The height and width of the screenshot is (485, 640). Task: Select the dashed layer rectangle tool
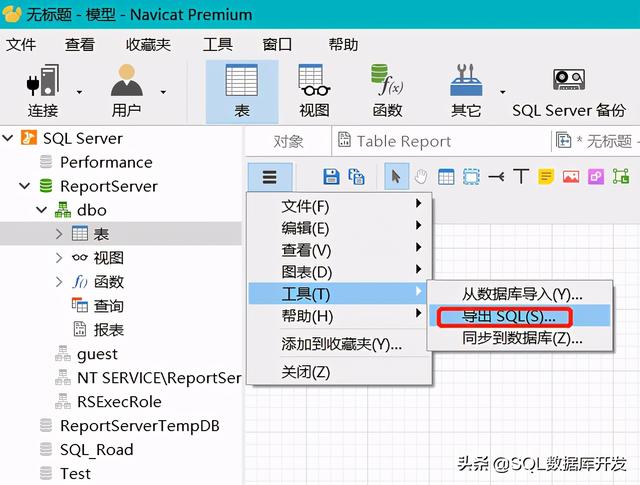click(x=471, y=177)
